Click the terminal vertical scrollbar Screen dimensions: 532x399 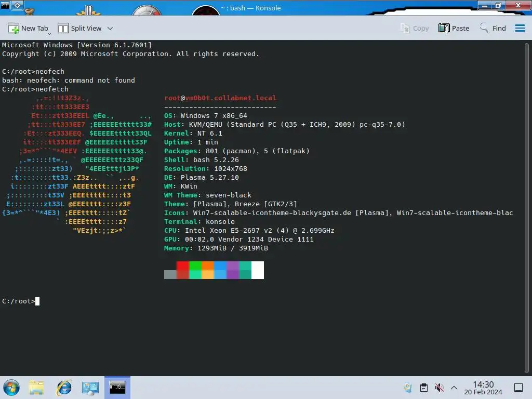click(x=527, y=208)
